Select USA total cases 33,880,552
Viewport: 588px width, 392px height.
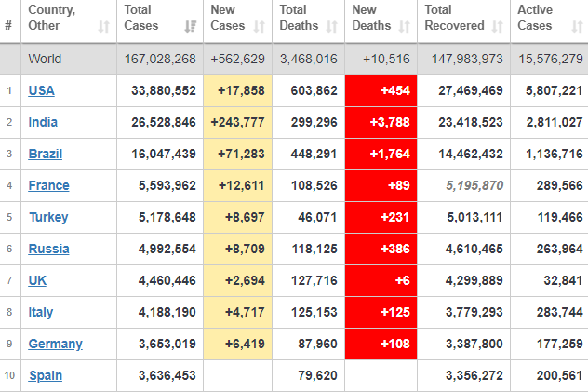click(x=164, y=90)
